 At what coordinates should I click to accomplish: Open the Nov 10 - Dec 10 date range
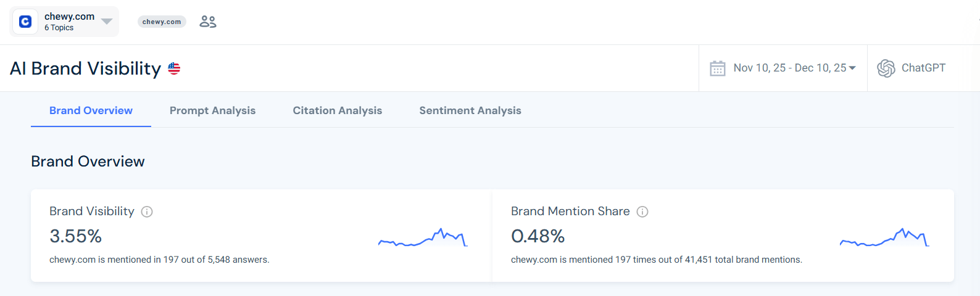(789, 68)
